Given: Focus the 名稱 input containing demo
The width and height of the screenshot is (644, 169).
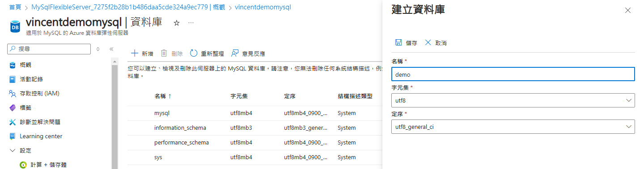Looking at the screenshot, I should [x=513, y=74].
